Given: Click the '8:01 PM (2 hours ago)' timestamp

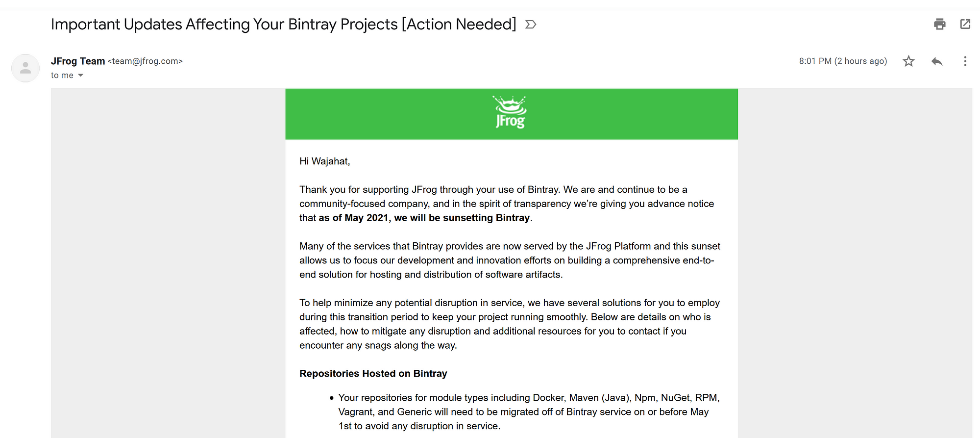Looking at the screenshot, I should (x=843, y=61).
